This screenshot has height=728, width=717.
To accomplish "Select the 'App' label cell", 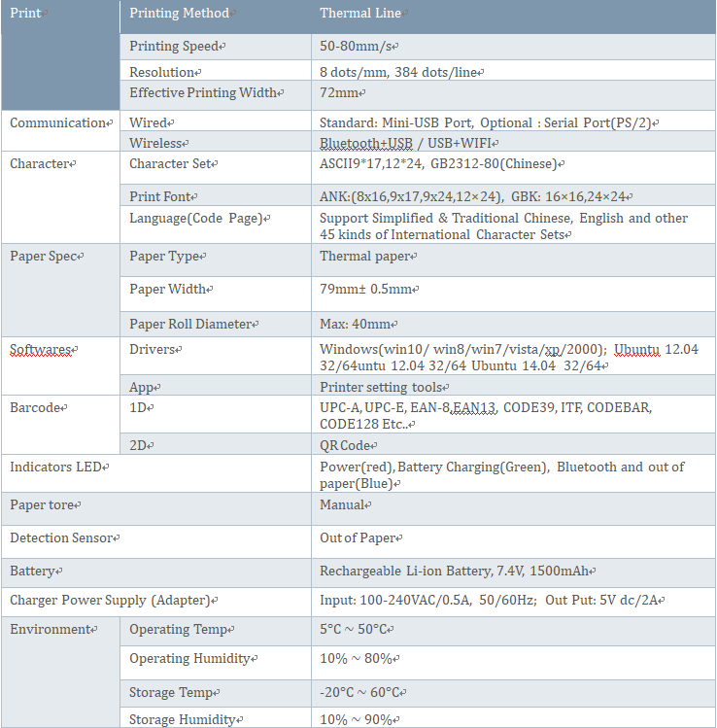I will pyautogui.click(x=216, y=385).
